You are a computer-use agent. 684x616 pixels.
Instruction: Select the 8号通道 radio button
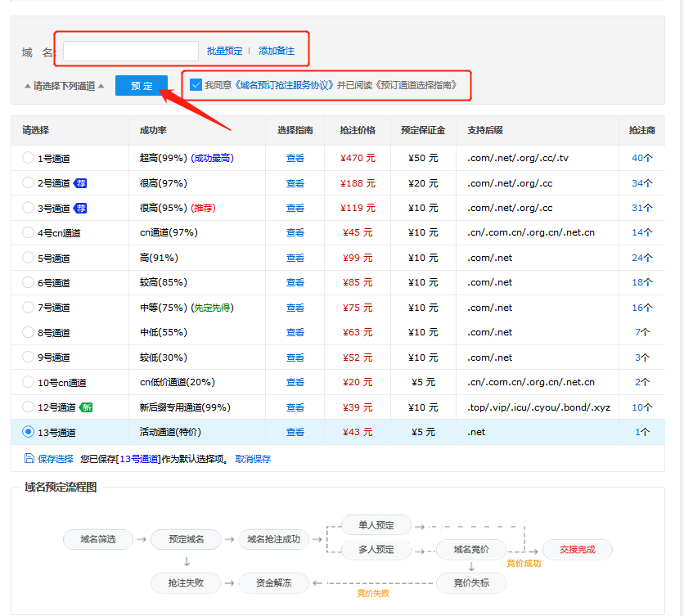pos(28,332)
